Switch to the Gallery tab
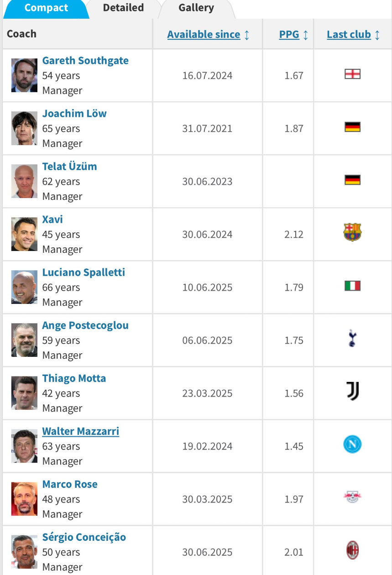This screenshot has width=392, height=575. pos(196,8)
